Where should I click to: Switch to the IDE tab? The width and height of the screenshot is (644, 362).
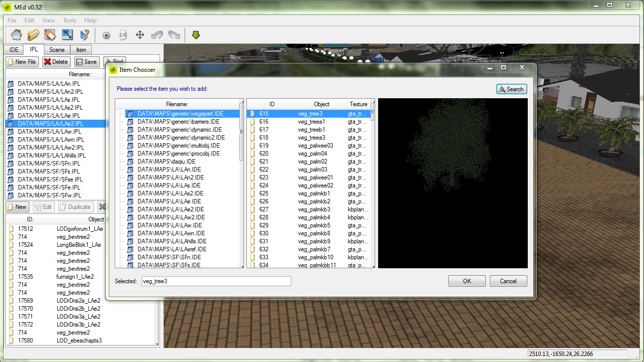pyautogui.click(x=14, y=50)
